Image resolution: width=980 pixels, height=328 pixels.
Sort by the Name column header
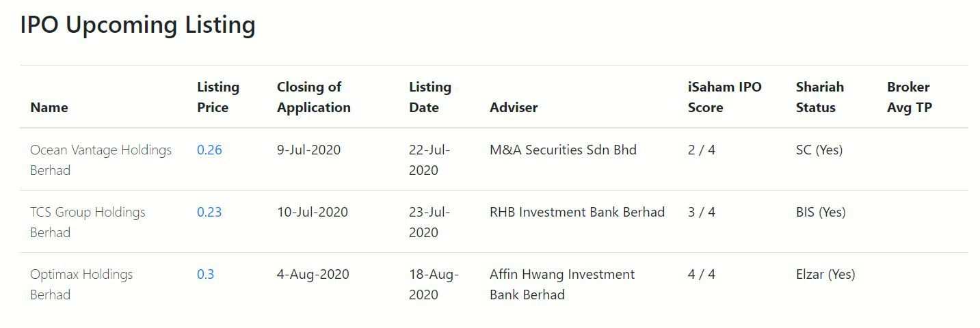(49, 107)
